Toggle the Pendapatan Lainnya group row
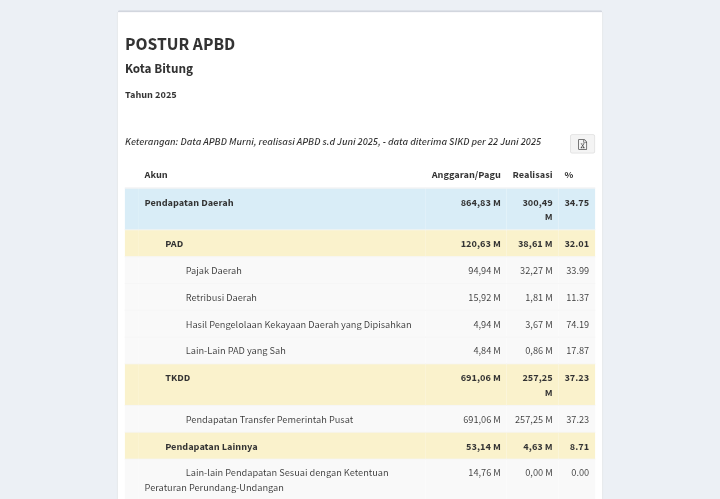 point(211,447)
